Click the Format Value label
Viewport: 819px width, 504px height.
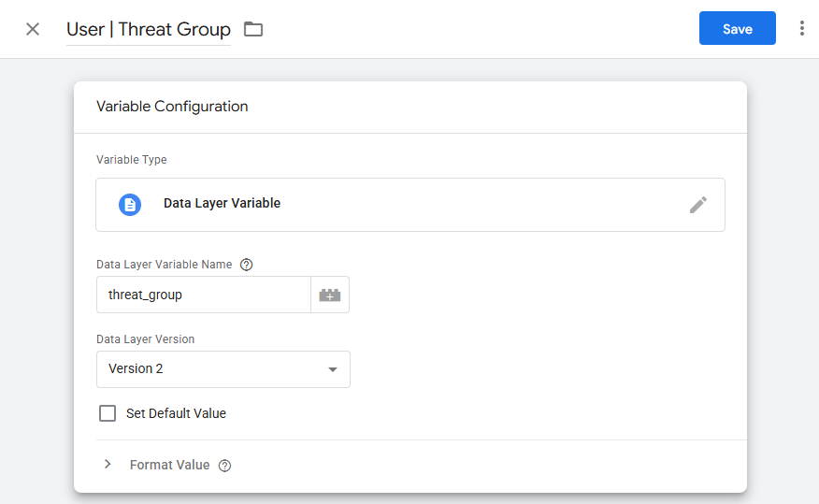[170, 465]
